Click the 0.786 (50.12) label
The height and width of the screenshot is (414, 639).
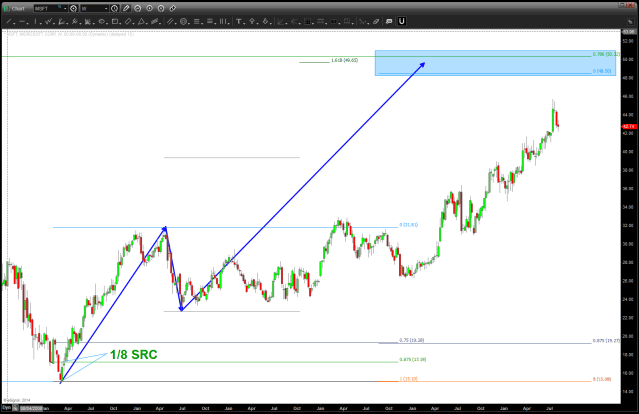point(606,54)
